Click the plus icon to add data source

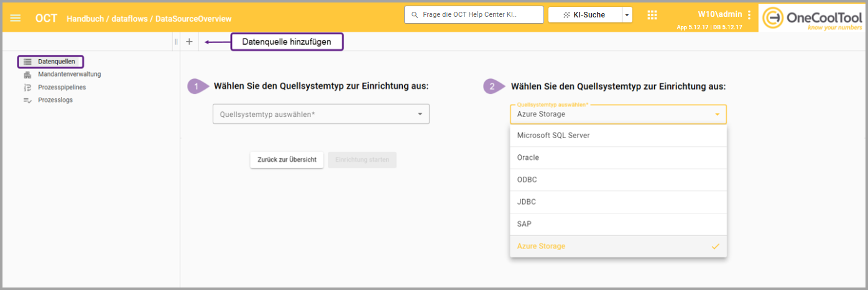[190, 42]
